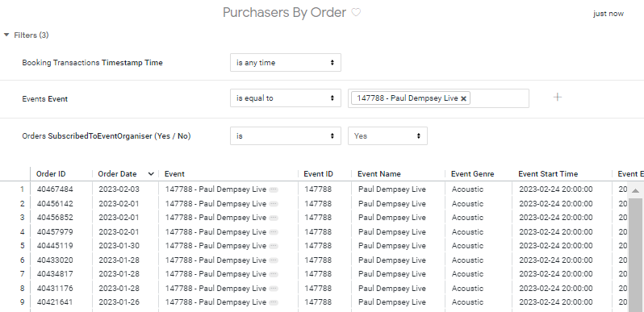Click the Purchasers By Order title
Viewport: 644px width, 312px height.
[x=285, y=12]
